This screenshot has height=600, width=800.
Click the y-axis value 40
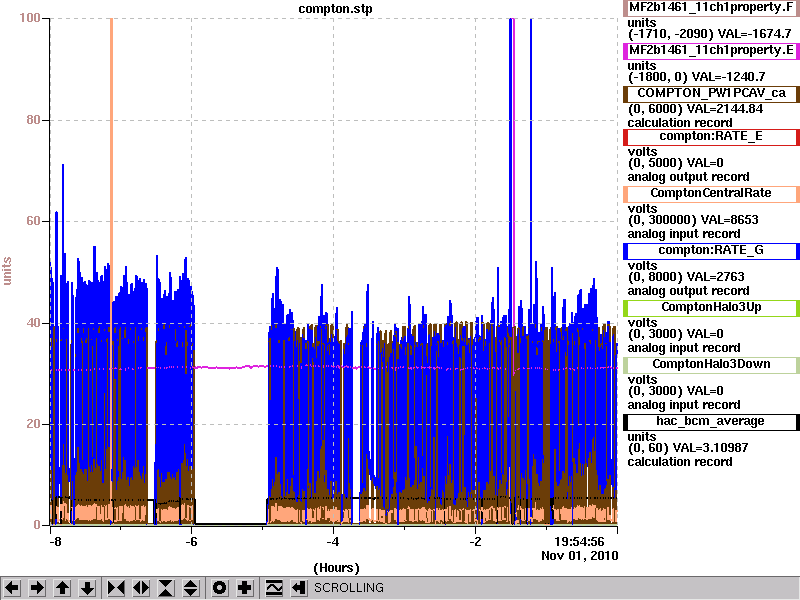point(34,322)
